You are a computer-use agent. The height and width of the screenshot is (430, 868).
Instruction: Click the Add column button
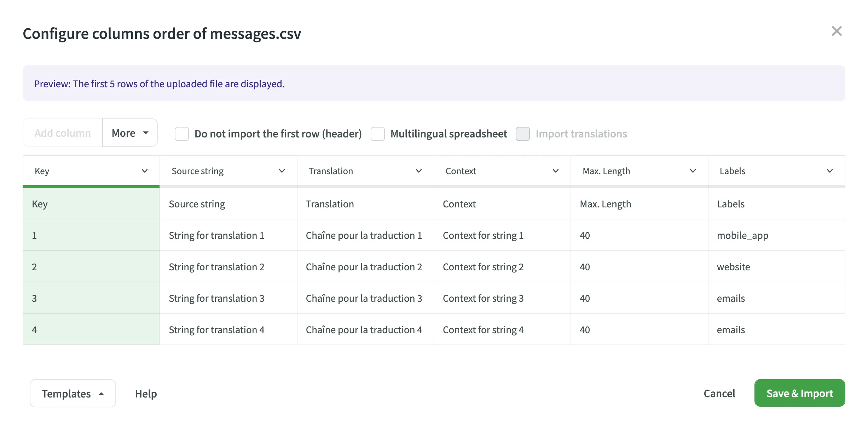tap(63, 133)
